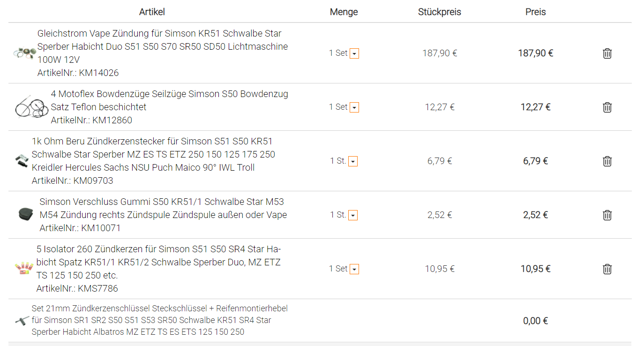Change quantity of Verschluss Gummi item
The image size is (644, 346).
[x=353, y=216]
